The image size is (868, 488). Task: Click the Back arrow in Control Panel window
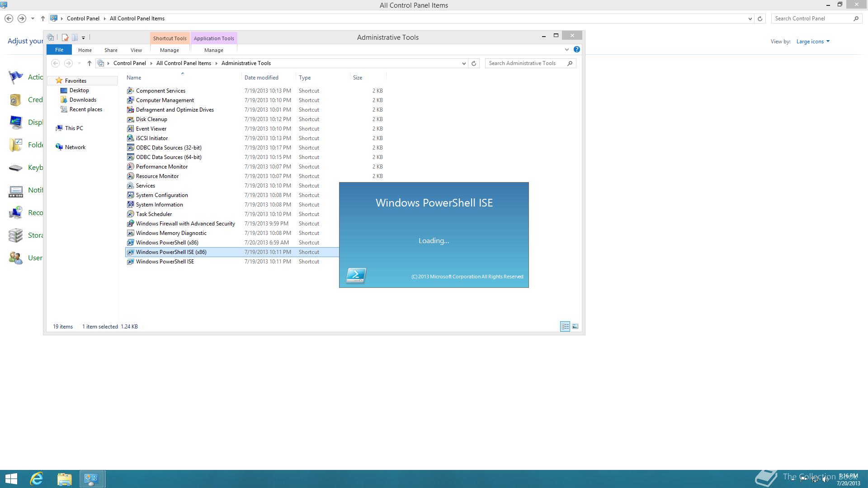point(9,19)
